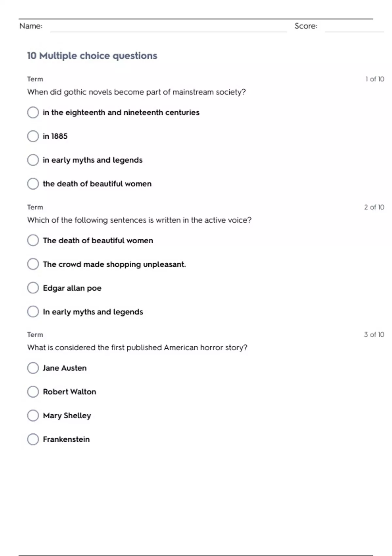Select the 'Jane Austen' option
The height and width of the screenshot is (556, 392).
(x=33, y=368)
